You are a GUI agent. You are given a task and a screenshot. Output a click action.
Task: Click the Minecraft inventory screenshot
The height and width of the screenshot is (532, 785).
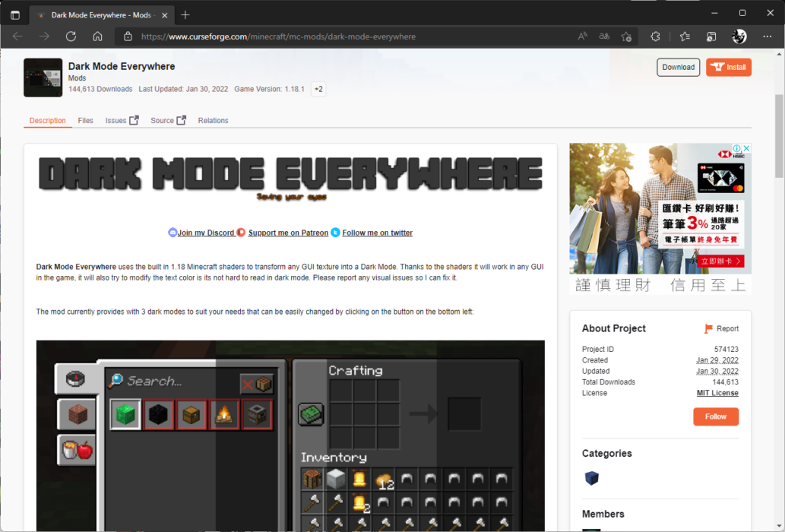coord(290,435)
